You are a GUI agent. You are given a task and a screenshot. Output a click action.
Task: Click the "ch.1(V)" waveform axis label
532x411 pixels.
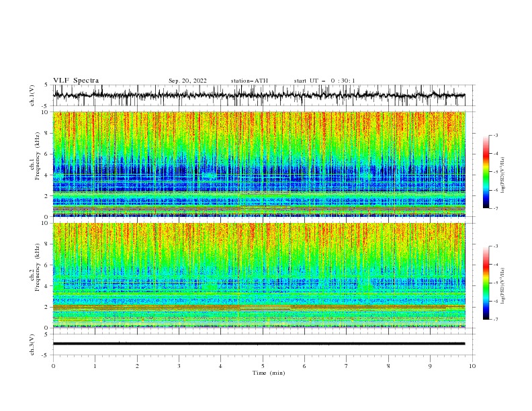pos(32,95)
